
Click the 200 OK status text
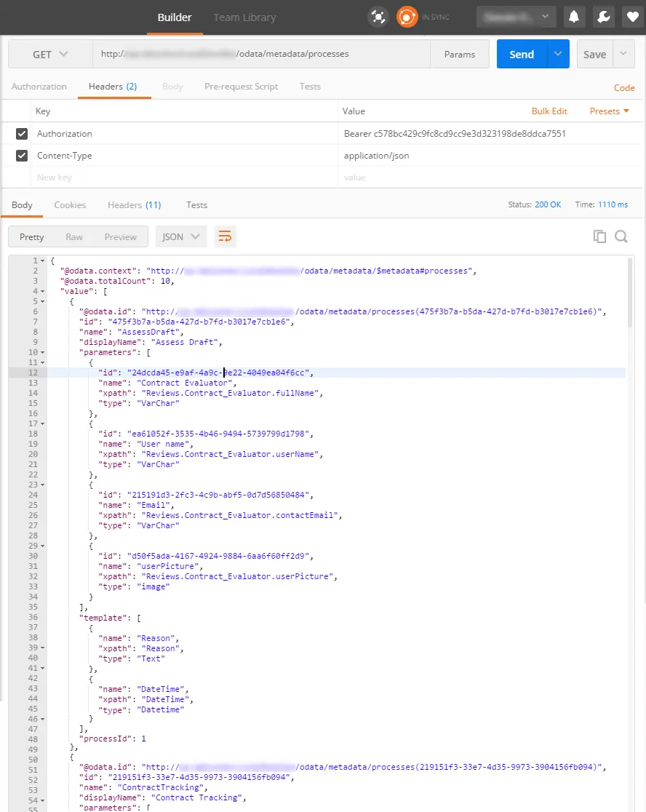548,204
